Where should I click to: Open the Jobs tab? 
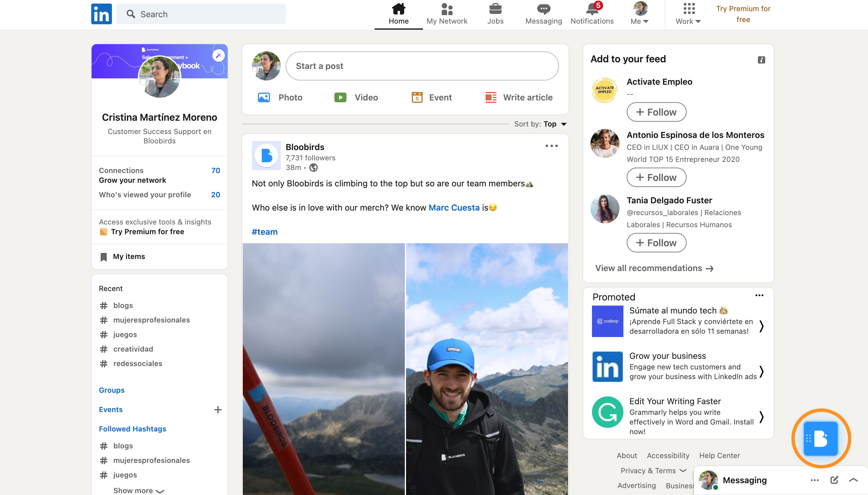tap(495, 14)
